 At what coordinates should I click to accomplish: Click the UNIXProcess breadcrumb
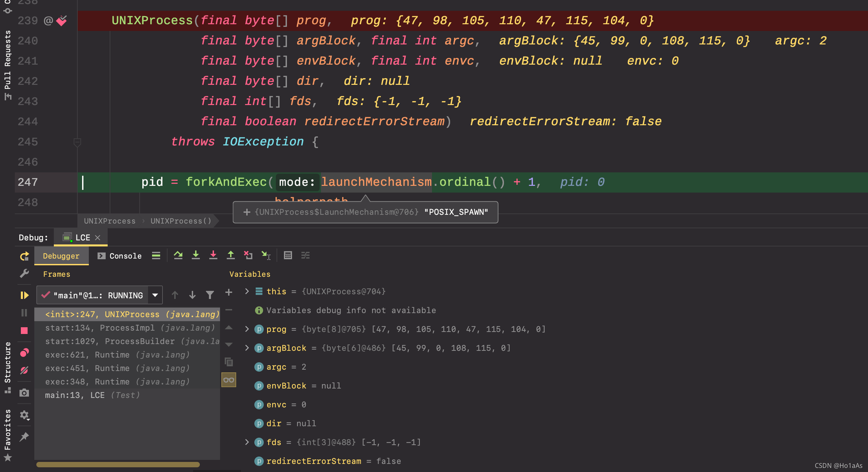point(110,221)
